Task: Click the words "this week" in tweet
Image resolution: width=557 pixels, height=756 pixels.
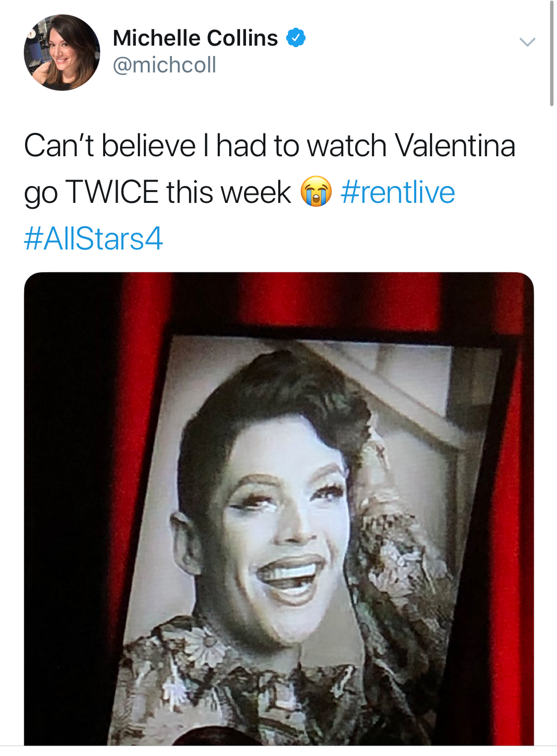Action: click(228, 192)
